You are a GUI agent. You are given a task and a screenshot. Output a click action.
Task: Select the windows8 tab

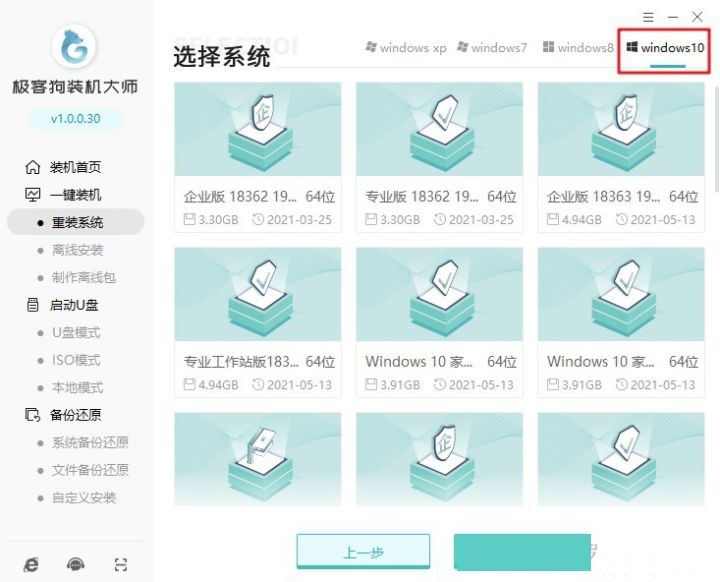click(578, 47)
